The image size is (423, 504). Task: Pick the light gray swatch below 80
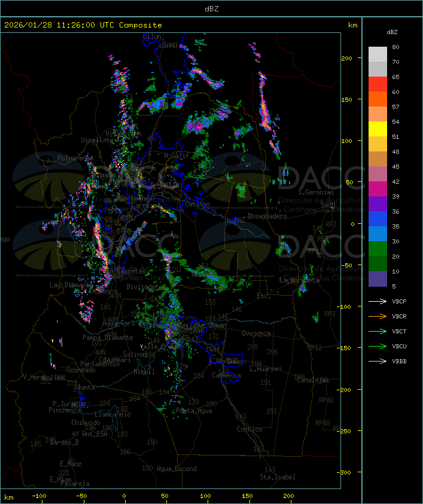click(x=378, y=54)
